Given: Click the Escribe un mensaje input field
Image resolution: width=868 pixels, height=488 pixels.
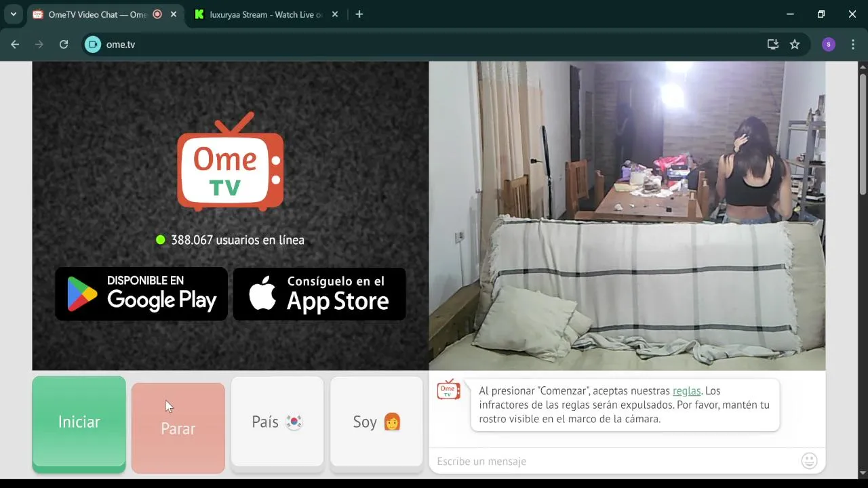Looking at the screenshot, I should pos(614,461).
